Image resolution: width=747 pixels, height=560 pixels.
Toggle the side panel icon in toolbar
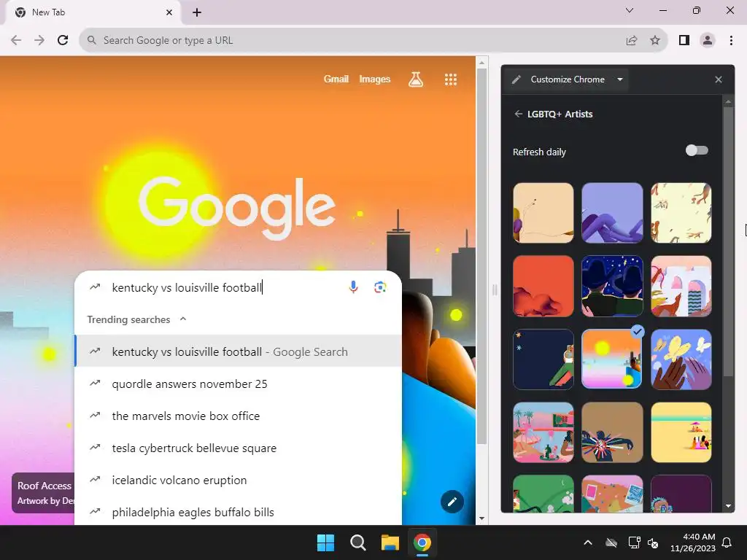(x=684, y=41)
